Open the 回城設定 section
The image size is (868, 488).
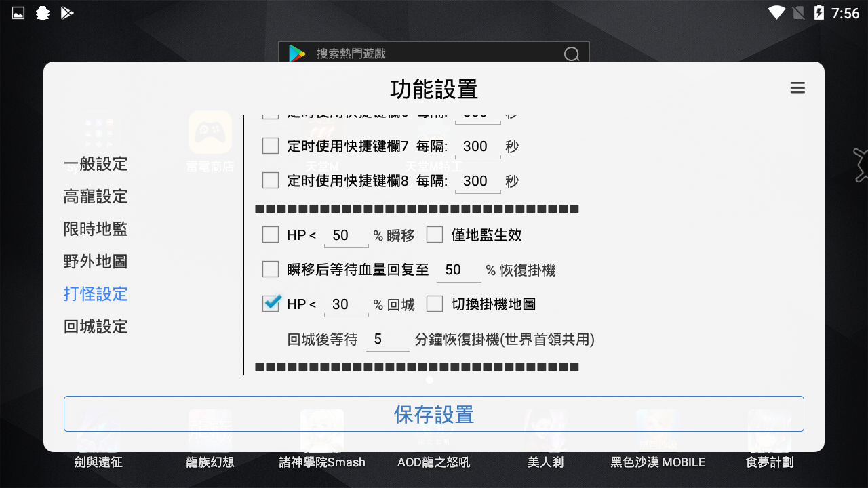pyautogui.click(x=95, y=327)
